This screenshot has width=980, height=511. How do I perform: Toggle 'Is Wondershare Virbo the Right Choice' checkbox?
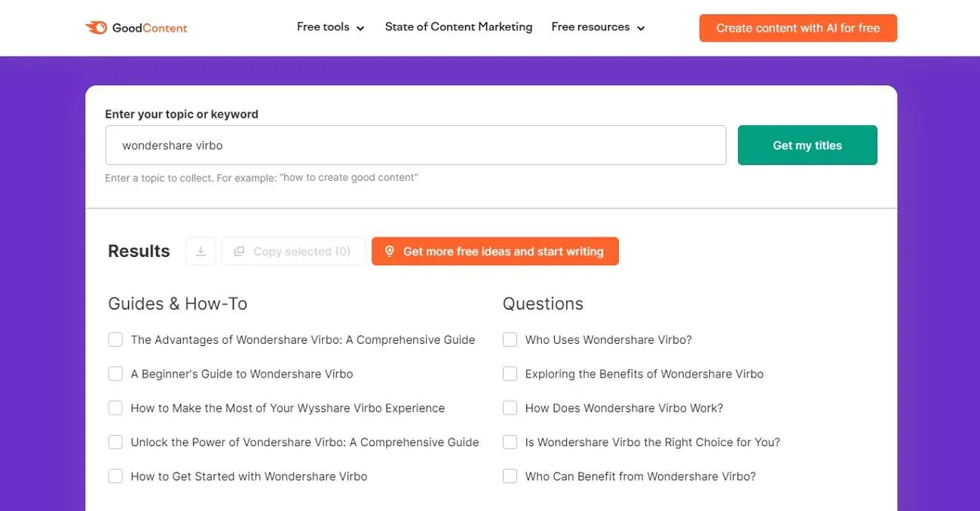(510, 442)
